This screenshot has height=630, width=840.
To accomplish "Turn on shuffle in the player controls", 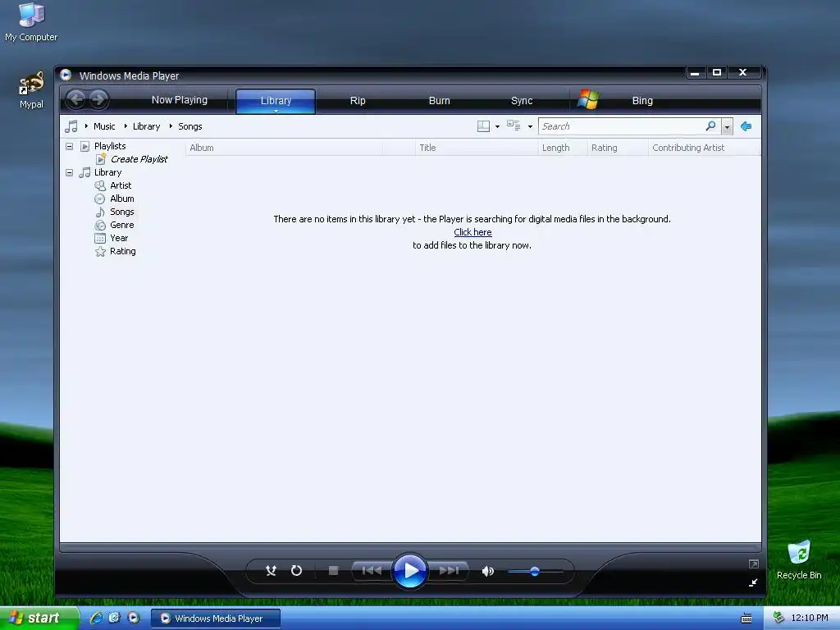I will [271, 571].
